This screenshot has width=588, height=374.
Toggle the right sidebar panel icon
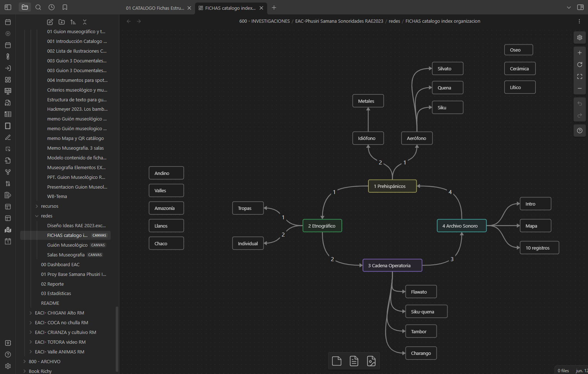(580, 7)
